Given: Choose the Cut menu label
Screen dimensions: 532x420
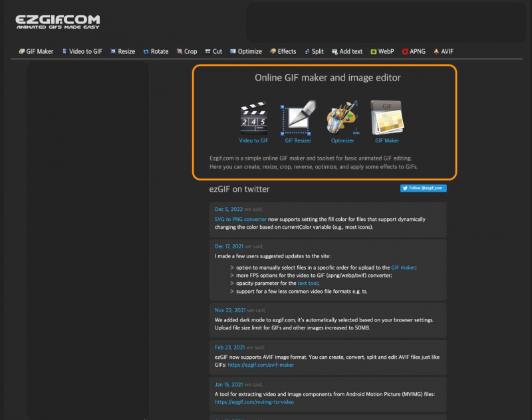Looking at the screenshot, I should pyautogui.click(x=217, y=52).
